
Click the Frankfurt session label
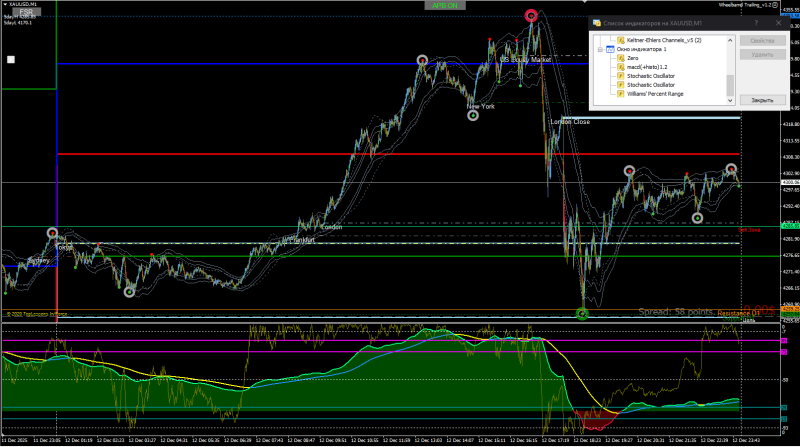[x=301, y=240]
